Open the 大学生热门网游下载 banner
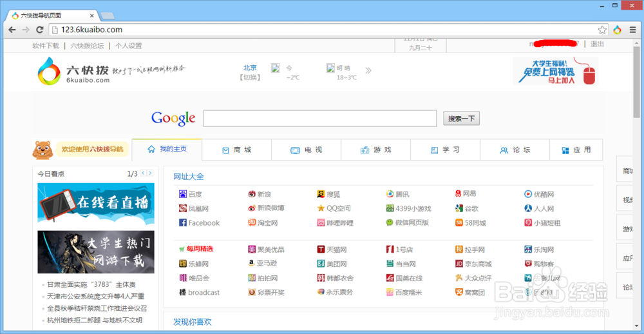This screenshot has width=644, height=334. (x=96, y=251)
